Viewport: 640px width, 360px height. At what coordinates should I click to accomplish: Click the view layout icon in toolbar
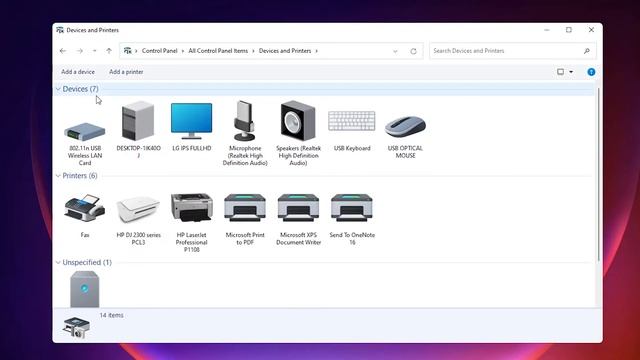click(x=560, y=72)
